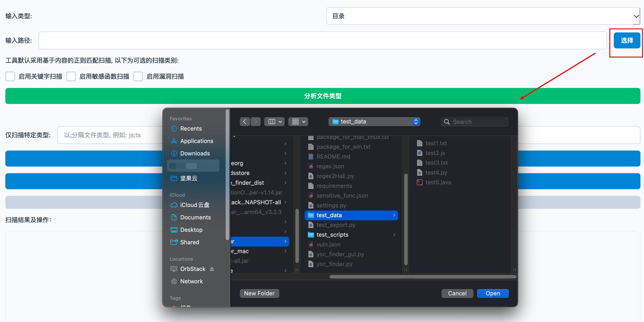
Task: Click the regex2HaE.py python file icon
Action: coord(311,176)
